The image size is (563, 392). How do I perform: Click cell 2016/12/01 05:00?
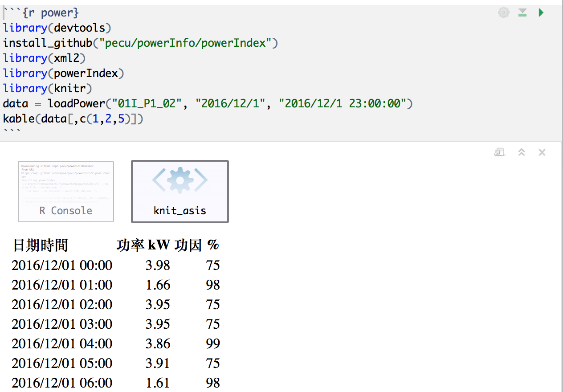[x=62, y=363]
